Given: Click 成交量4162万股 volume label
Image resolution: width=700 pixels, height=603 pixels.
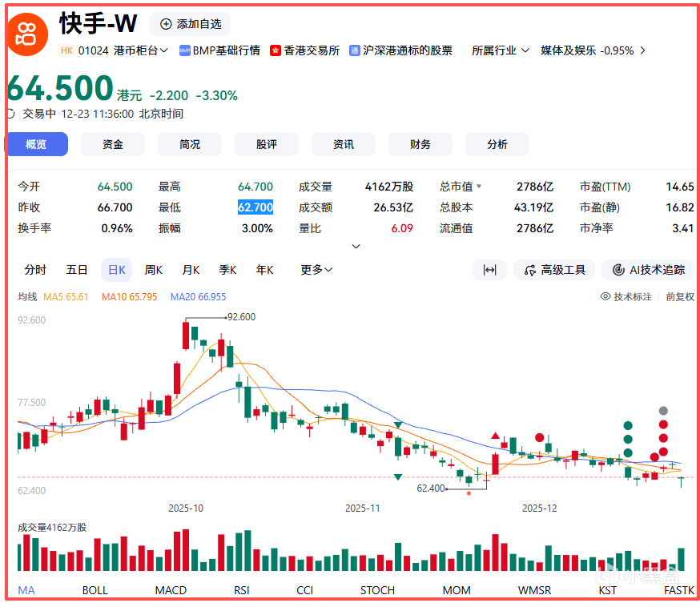Looking at the screenshot, I should pos(52,528).
